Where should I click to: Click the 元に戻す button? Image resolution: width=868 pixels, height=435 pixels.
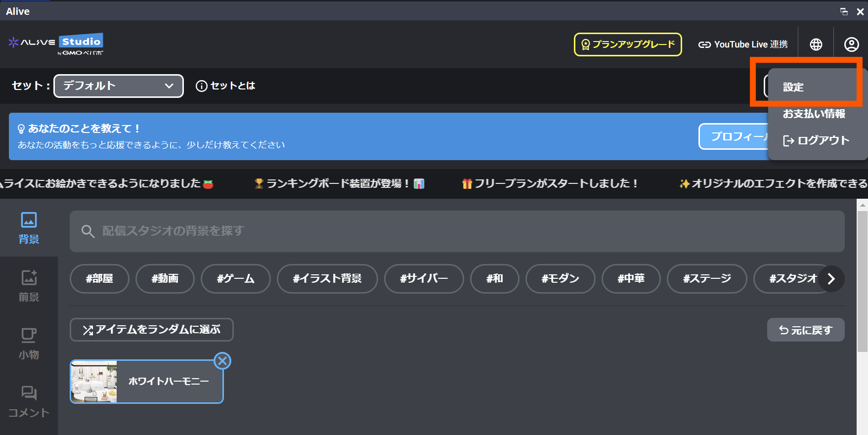coord(806,330)
